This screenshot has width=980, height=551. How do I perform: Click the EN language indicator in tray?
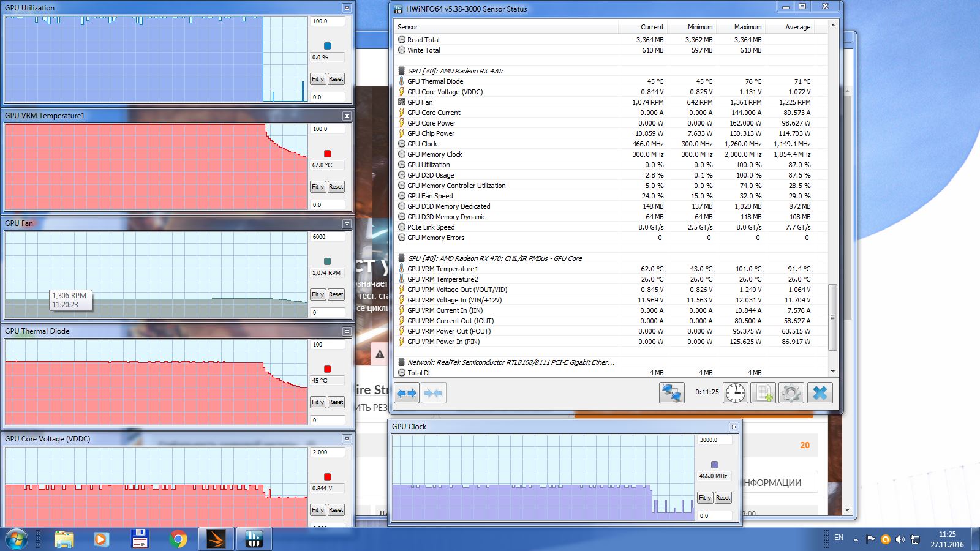pos(839,538)
